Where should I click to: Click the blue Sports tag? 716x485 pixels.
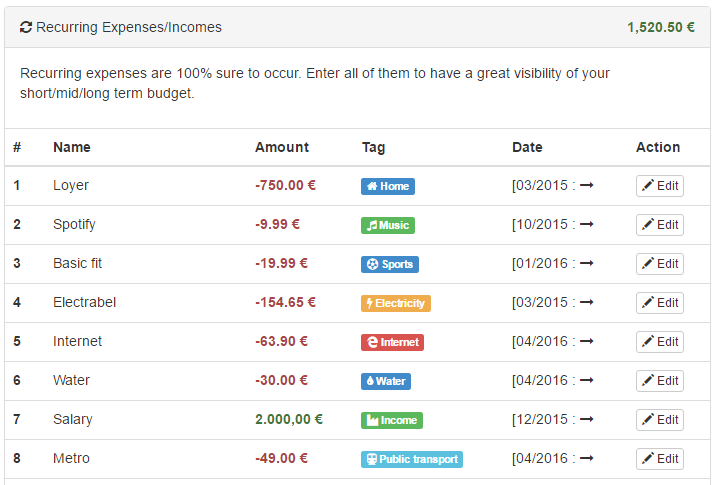click(389, 264)
